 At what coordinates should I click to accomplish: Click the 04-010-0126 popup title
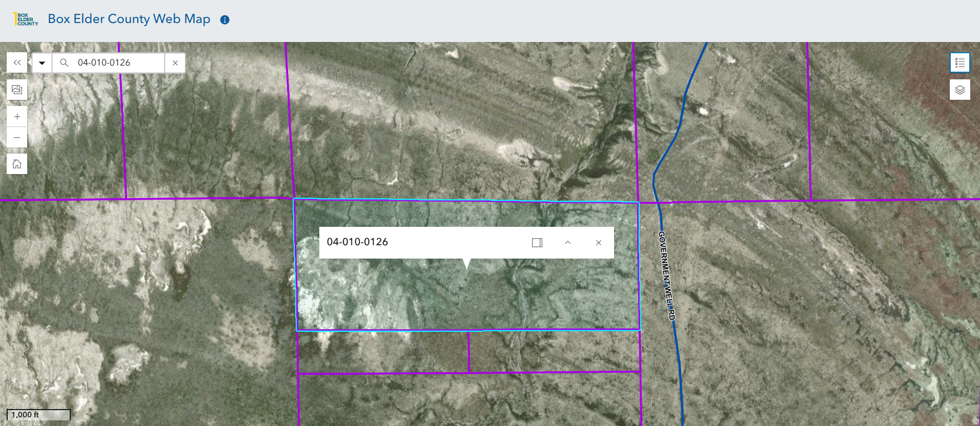point(357,242)
